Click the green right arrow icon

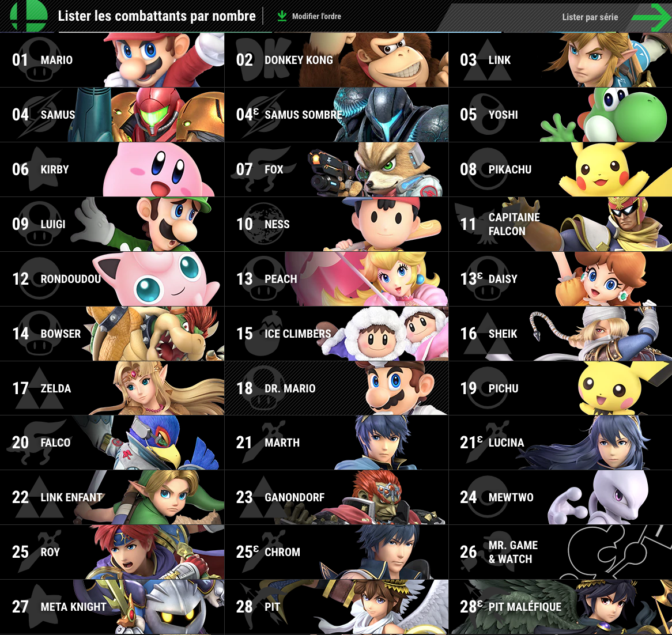point(651,17)
